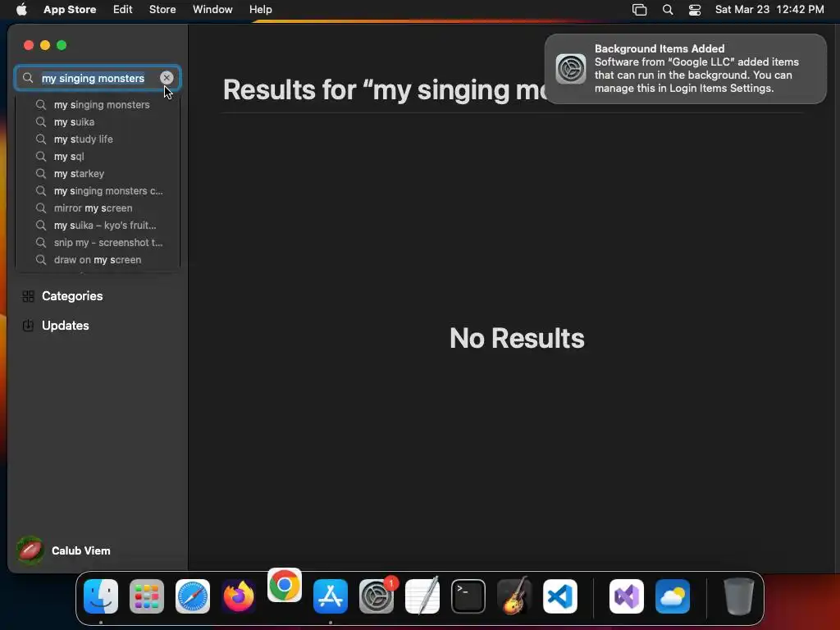Click the date and time in menu bar
The width and height of the screenshot is (840, 630).
(x=769, y=9)
